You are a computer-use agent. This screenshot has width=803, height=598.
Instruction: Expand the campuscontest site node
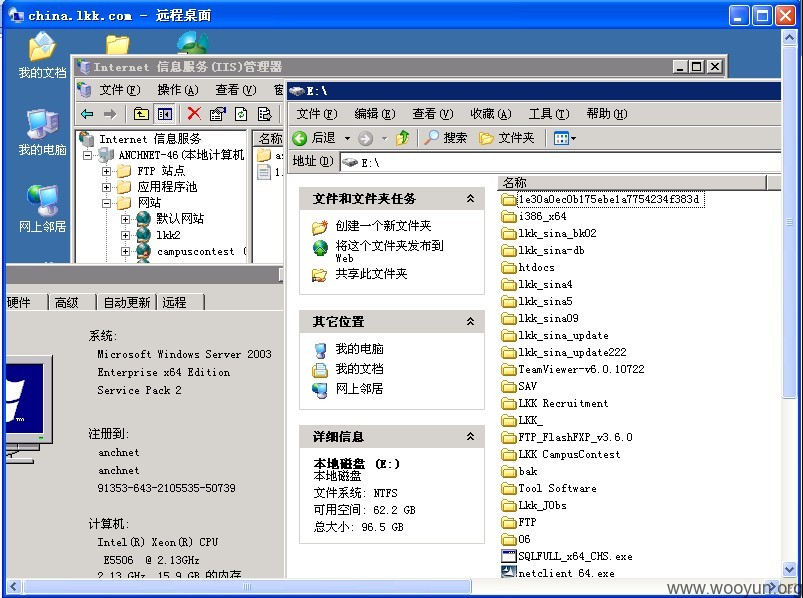coord(125,251)
